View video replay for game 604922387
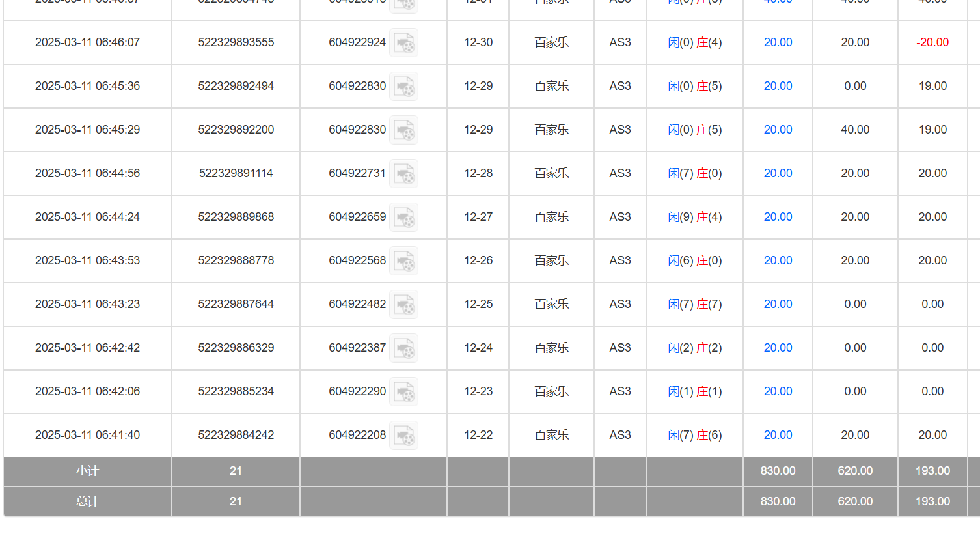 (x=403, y=348)
